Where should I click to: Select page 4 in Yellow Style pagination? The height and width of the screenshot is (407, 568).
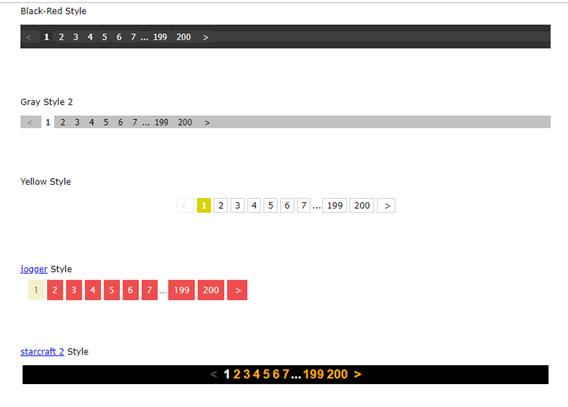point(254,206)
